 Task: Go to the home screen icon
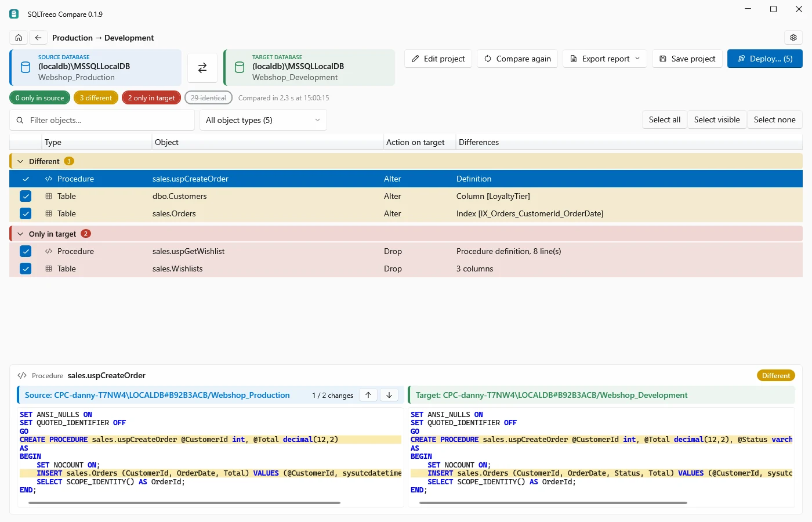pos(19,38)
